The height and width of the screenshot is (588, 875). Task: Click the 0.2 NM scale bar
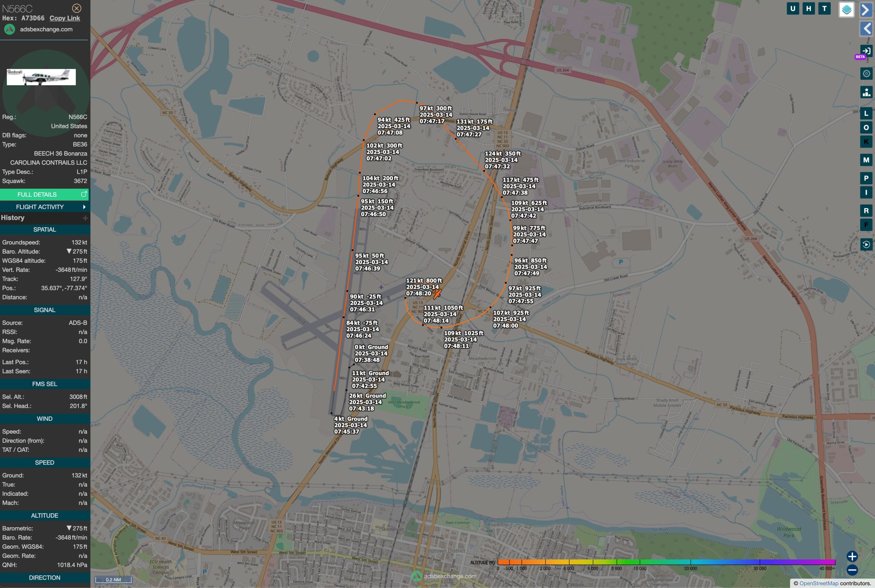[x=113, y=579]
